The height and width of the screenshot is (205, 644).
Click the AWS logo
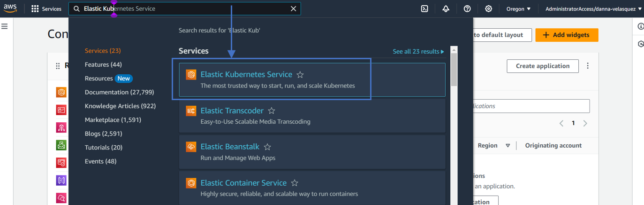tap(10, 8)
